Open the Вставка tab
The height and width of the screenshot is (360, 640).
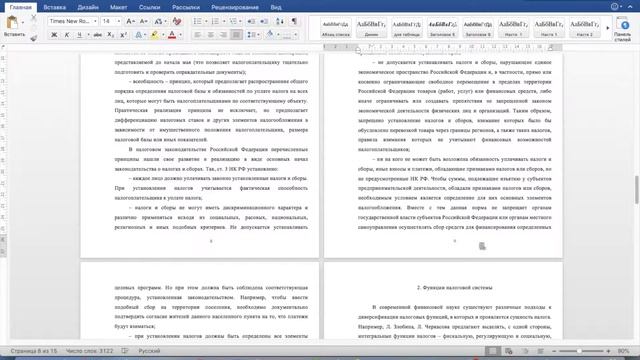click(x=54, y=7)
